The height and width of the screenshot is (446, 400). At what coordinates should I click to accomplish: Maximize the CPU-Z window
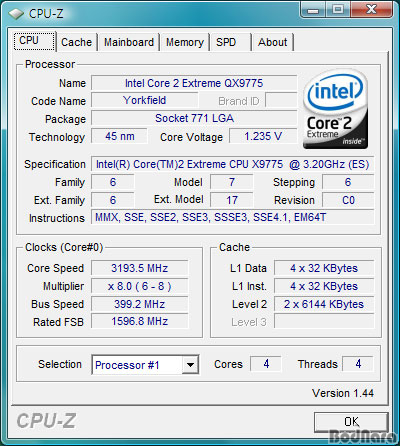(338, 10)
